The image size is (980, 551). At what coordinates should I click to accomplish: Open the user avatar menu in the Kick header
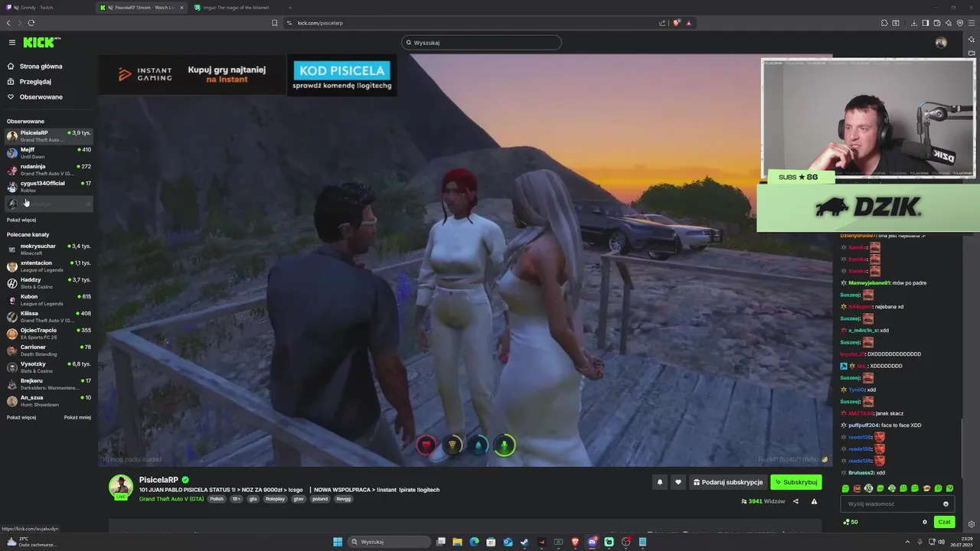click(941, 43)
